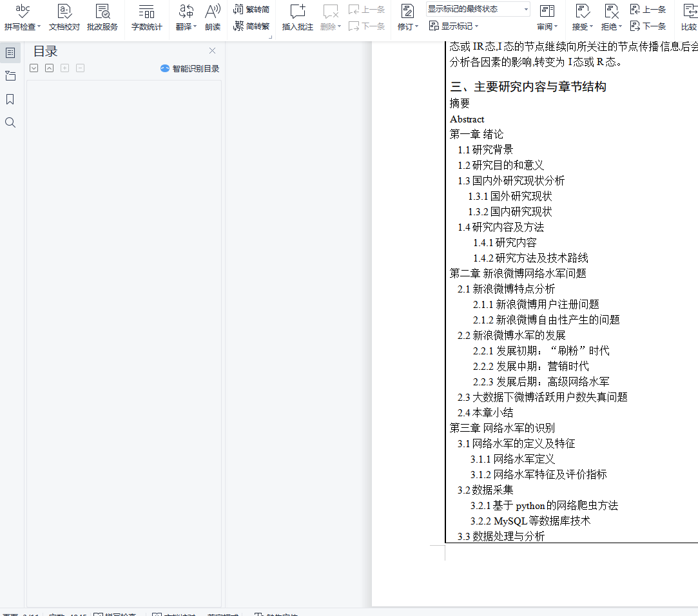Expand the 接受 dropdown arrow
This screenshot has width=698, height=616.
tap(591, 26)
